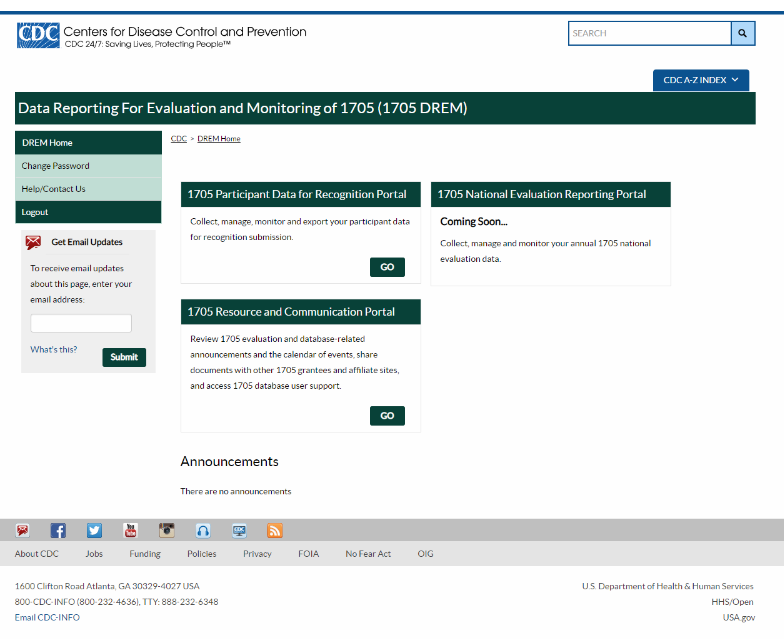The image size is (784, 639).
Task: Open the Funding footer link
Action: pyautogui.click(x=145, y=554)
